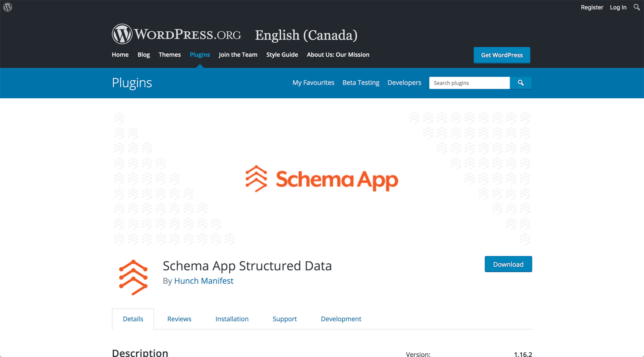Open the Beta Testing link
Screen dimensions: 644x357
(x=361, y=82)
